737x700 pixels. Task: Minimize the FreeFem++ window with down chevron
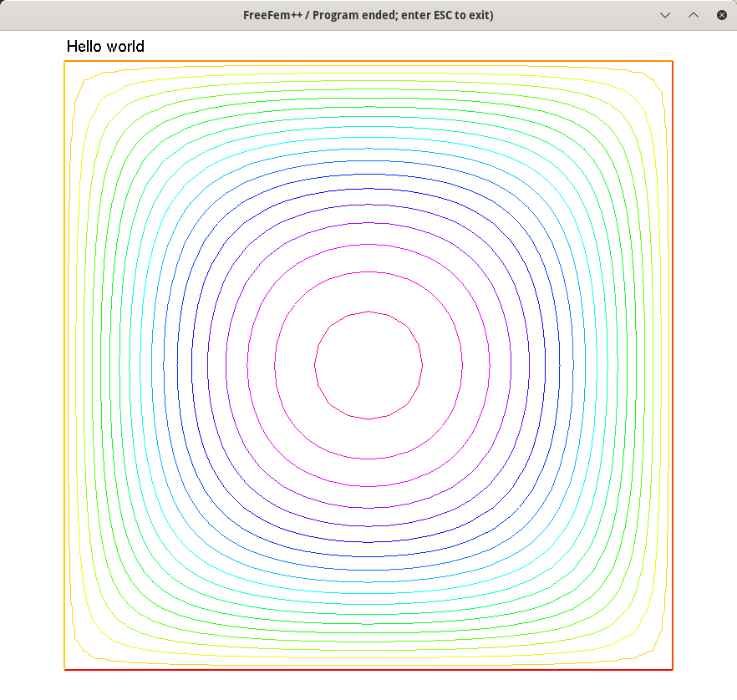click(664, 15)
